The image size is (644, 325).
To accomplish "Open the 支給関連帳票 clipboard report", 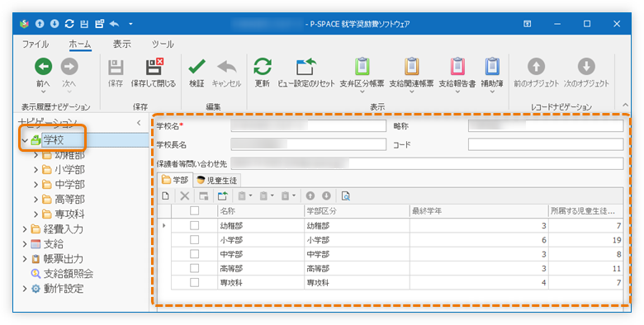I will [x=411, y=66].
